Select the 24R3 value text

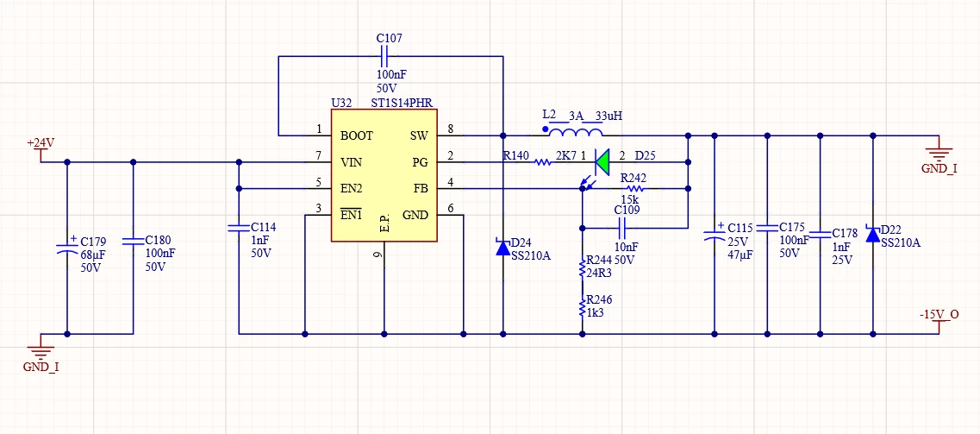coord(601,272)
